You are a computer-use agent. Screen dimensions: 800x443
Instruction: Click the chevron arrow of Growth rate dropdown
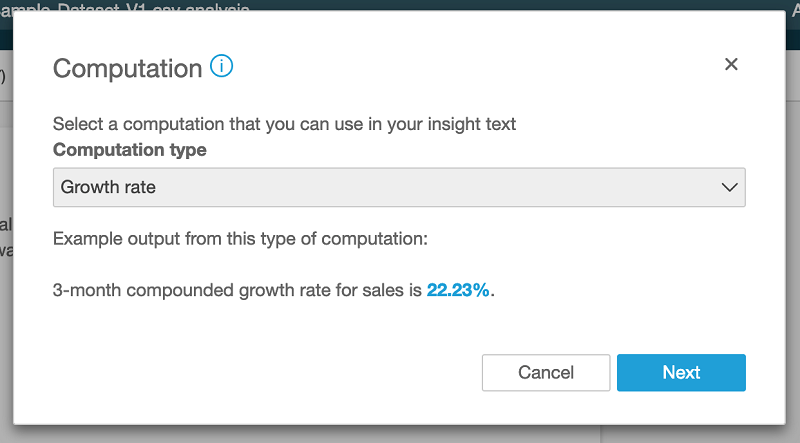click(729, 187)
